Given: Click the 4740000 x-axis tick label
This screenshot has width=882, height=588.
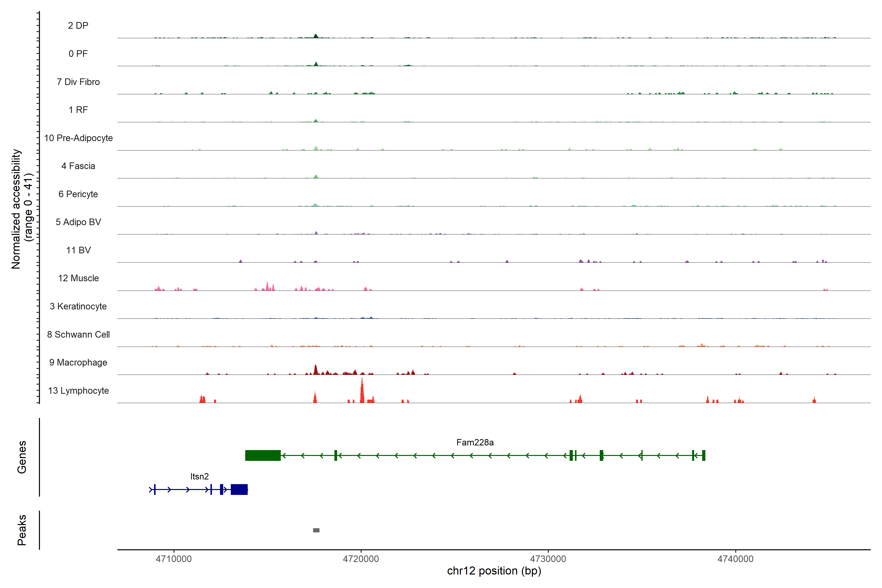Looking at the screenshot, I should coord(735,559).
